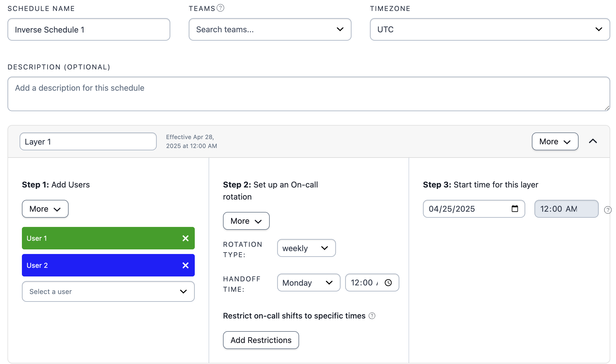
Task: Open the UTC timezone dropdown
Action: 490,29
